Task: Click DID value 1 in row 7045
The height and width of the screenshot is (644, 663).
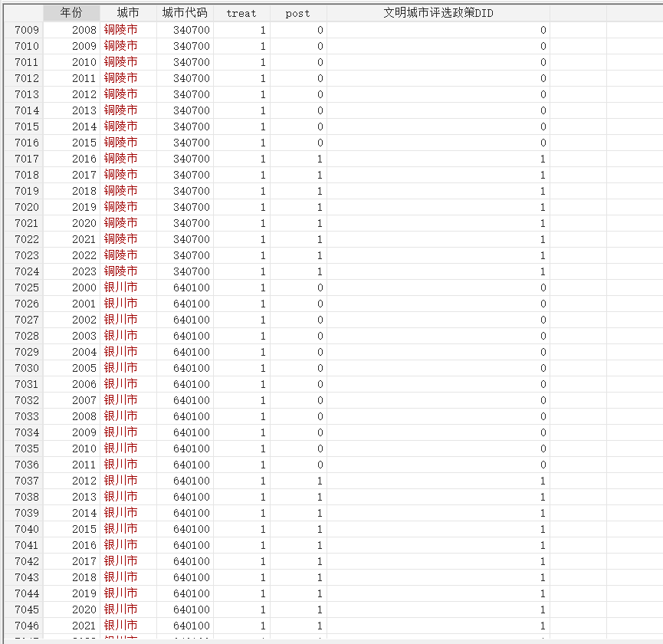Action: [438, 609]
